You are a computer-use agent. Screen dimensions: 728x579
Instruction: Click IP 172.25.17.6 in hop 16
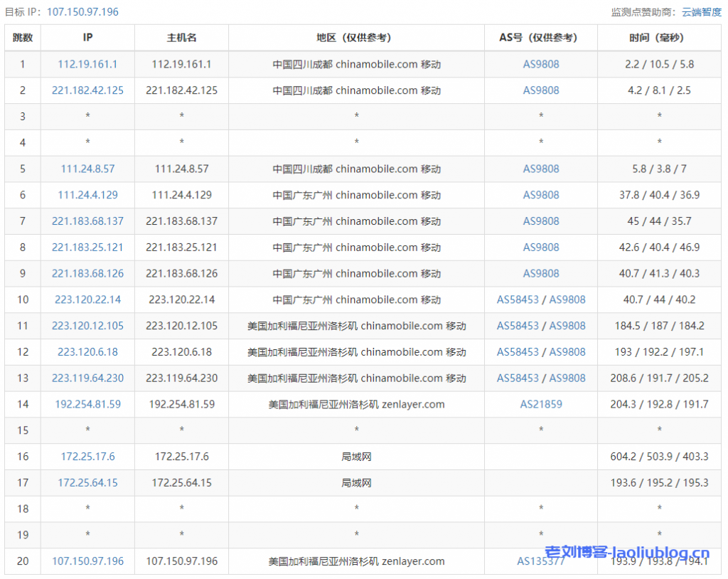87,457
